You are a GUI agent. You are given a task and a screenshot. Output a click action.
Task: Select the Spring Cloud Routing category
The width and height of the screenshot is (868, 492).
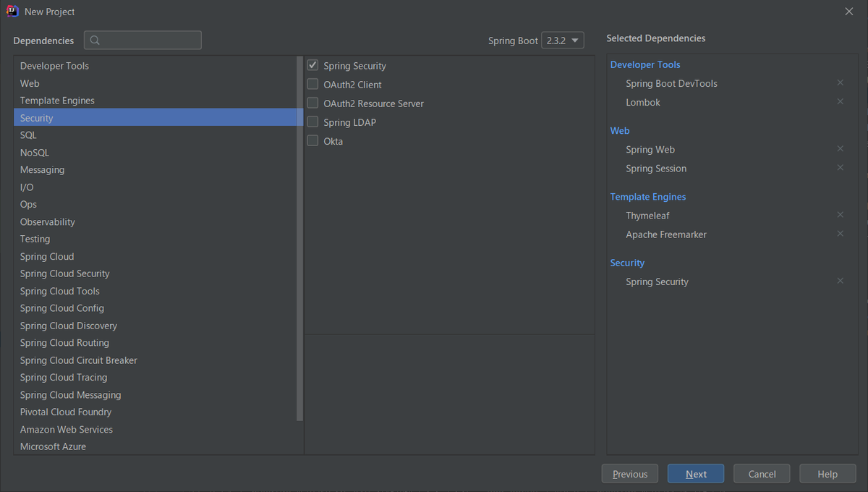click(x=155, y=343)
